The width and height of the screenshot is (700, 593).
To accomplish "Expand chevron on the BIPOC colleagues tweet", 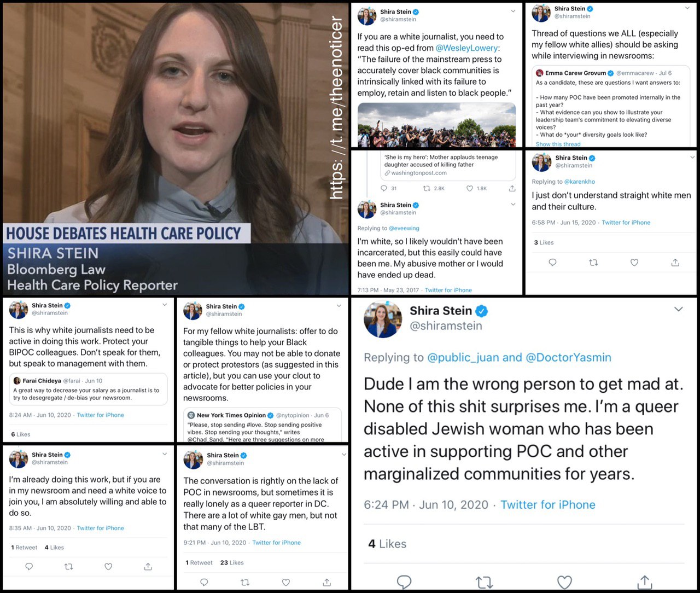I will 165,305.
